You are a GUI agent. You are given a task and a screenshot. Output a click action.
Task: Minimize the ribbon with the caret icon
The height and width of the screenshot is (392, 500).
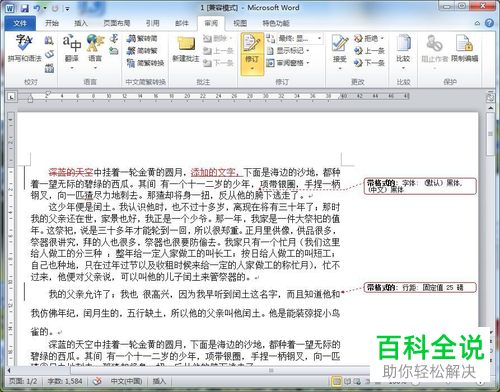click(477, 23)
